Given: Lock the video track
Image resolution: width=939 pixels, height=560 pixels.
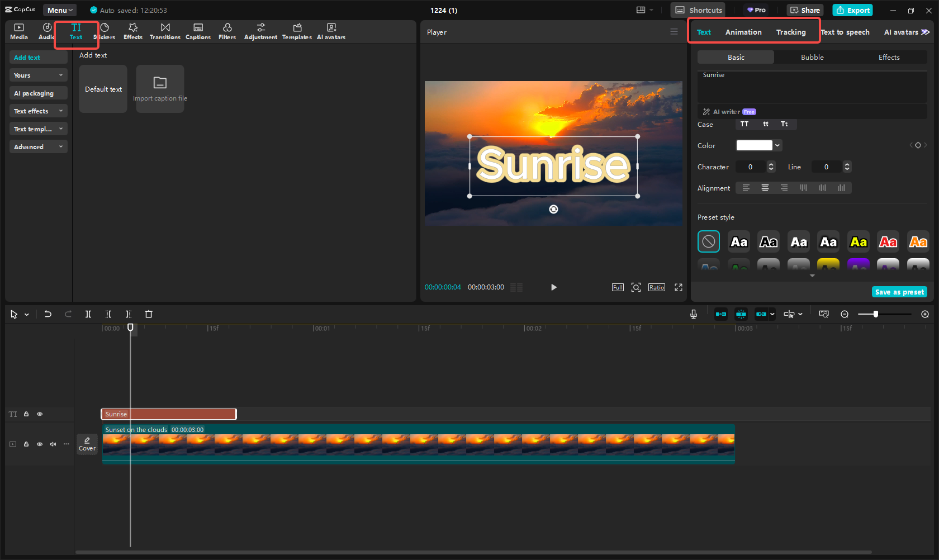Looking at the screenshot, I should pyautogui.click(x=26, y=444).
